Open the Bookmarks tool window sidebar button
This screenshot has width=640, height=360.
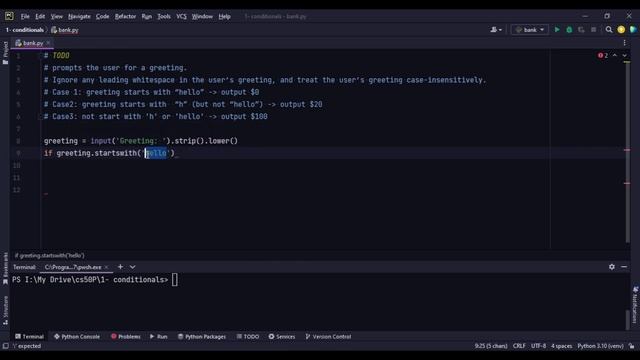click(5, 269)
